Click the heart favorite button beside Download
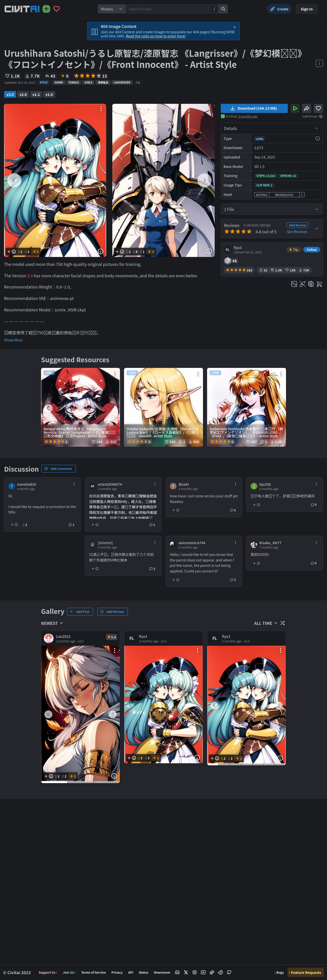The image size is (327, 980). click(318, 108)
